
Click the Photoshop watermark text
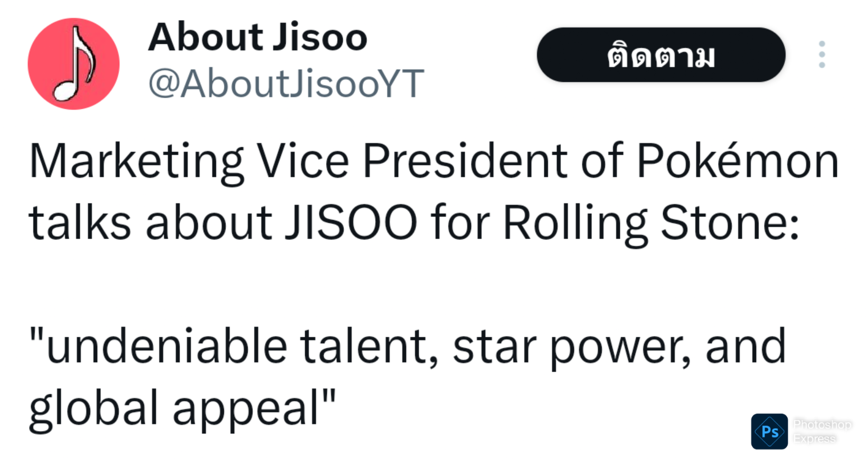(822, 424)
